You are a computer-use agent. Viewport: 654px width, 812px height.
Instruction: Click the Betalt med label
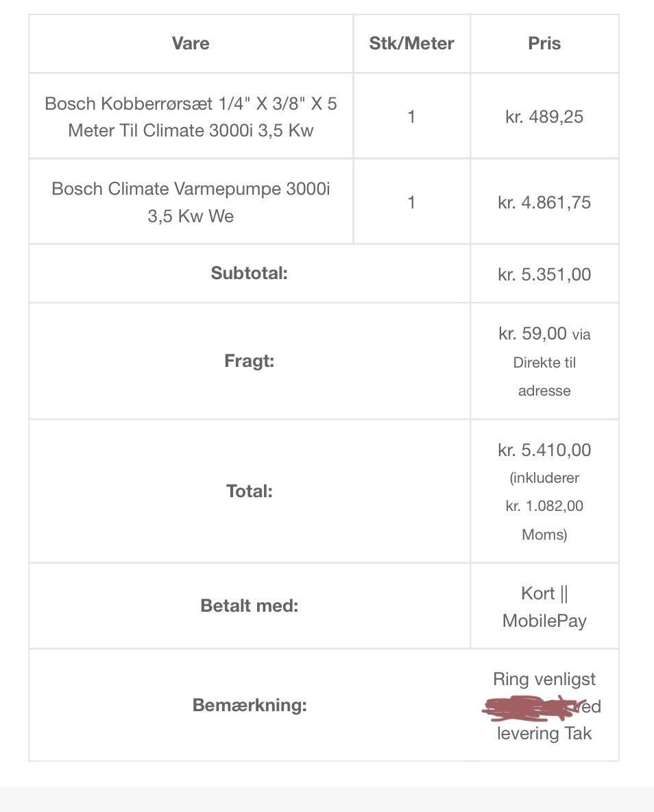pos(249,606)
